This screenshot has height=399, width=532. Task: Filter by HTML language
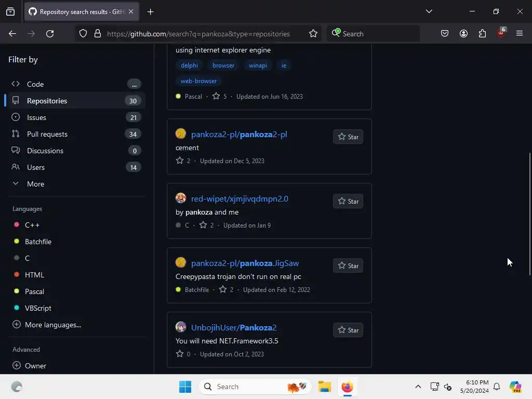click(34, 275)
